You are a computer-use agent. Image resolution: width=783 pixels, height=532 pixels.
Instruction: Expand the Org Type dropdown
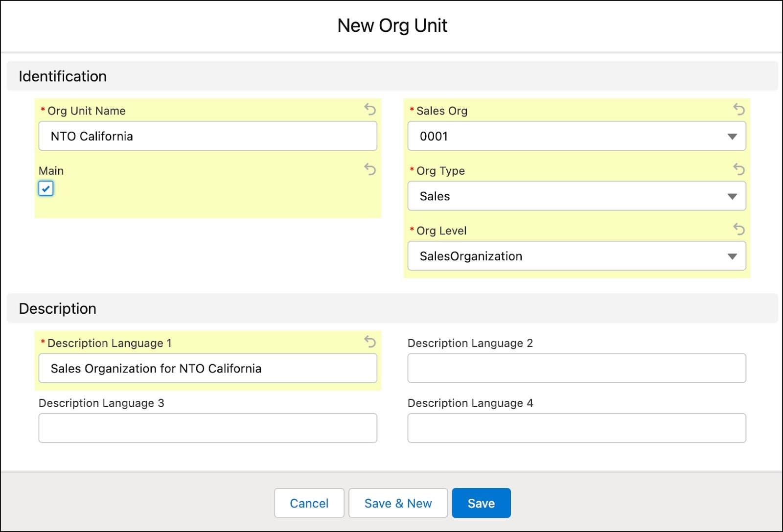[576, 196]
